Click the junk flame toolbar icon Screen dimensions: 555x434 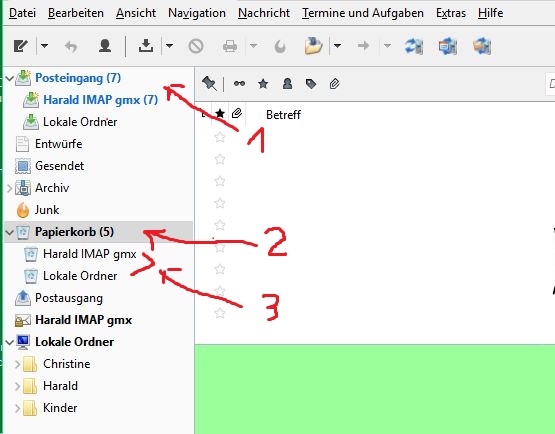pos(280,46)
